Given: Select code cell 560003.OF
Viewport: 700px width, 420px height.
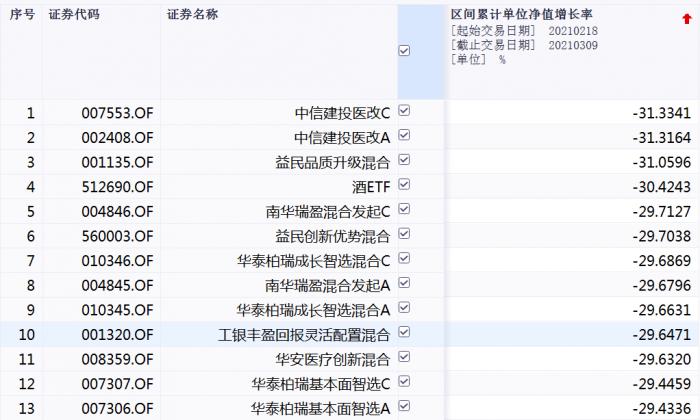Looking at the screenshot, I should coord(117,236).
